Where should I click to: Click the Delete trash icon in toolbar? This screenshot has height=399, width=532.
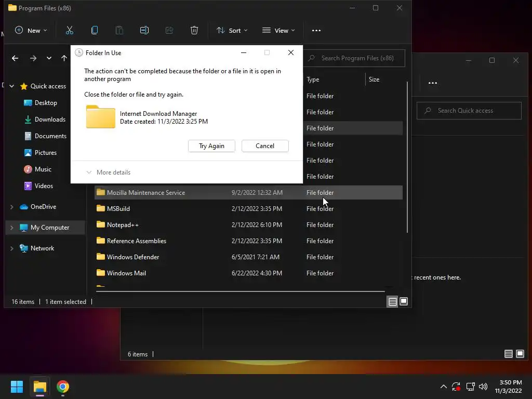(194, 31)
